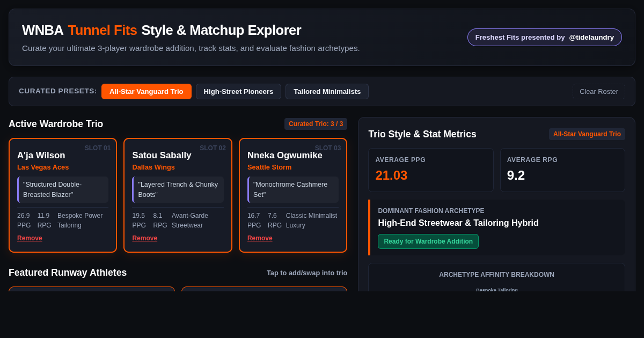Click the Las Vegas Aces team label
Screen dimensions: 644x338
[x=43, y=167]
